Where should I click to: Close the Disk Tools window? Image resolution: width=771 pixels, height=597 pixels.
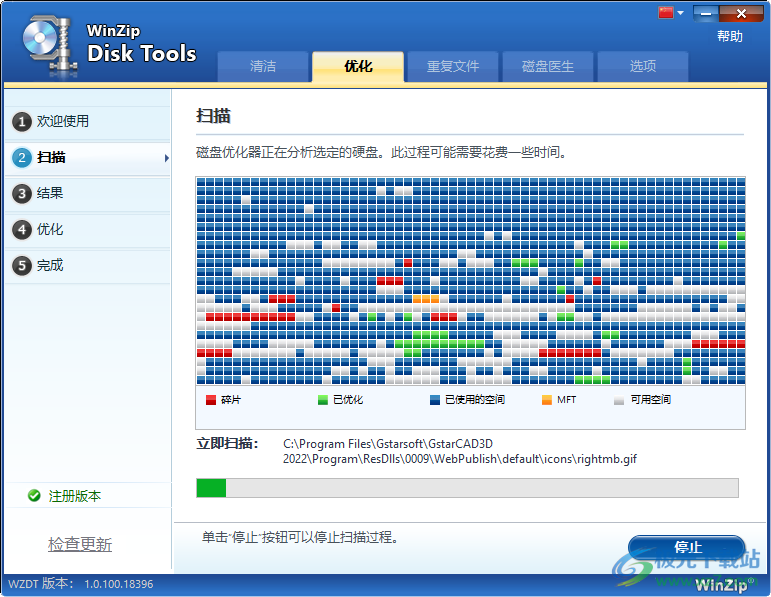tap(741, 14)
